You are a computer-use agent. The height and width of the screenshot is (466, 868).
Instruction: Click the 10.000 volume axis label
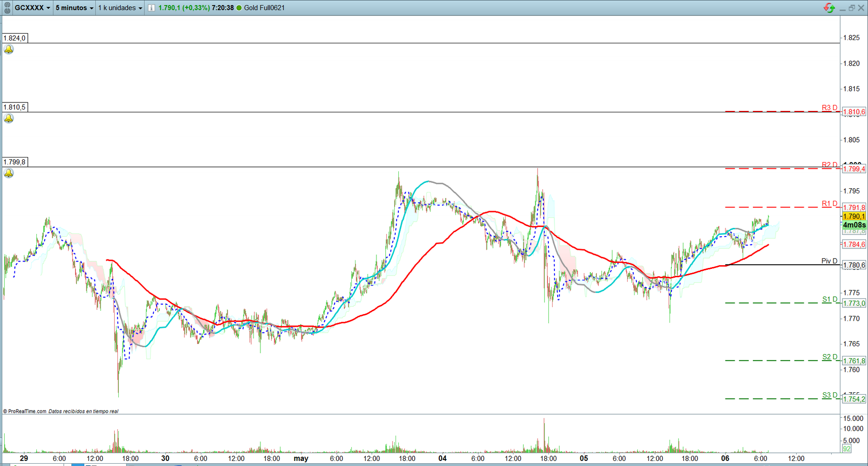pos(853,429)
